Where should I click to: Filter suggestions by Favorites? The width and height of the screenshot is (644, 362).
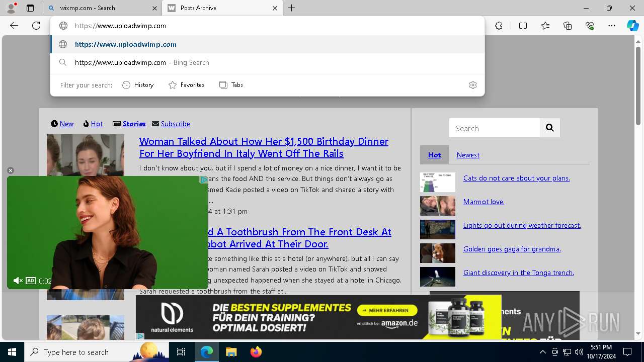(x=186, y=85)
